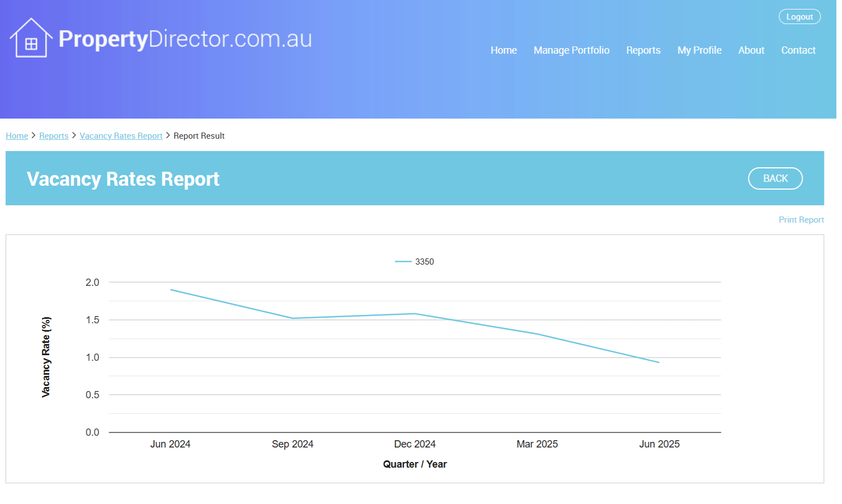The height and width of the screenshot is (504, 842).
Task: Go to Manage Portfolio in navigation
Action: [x=571, y=50]
